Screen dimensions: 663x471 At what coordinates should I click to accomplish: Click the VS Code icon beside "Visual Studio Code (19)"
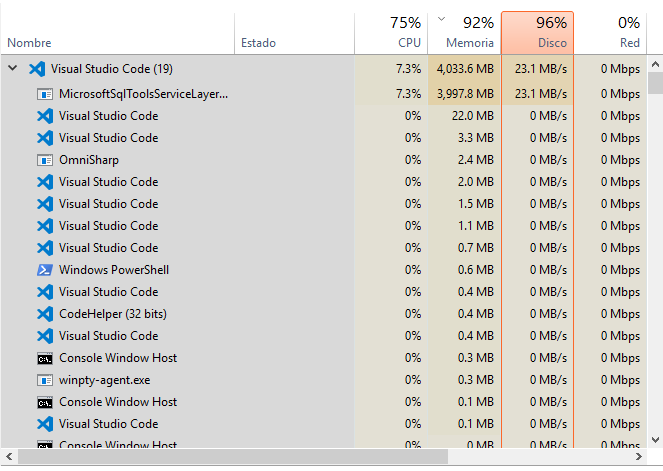(37, 68)
